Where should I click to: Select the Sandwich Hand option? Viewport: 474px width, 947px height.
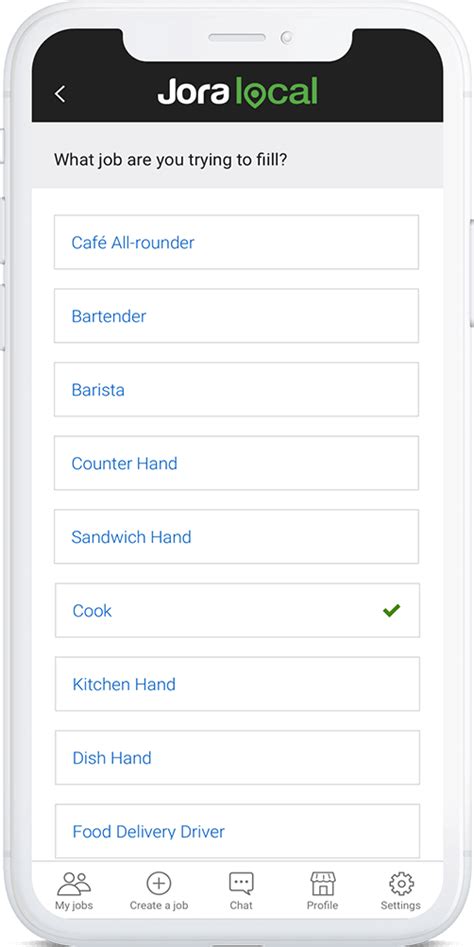(x=236, y=537)
